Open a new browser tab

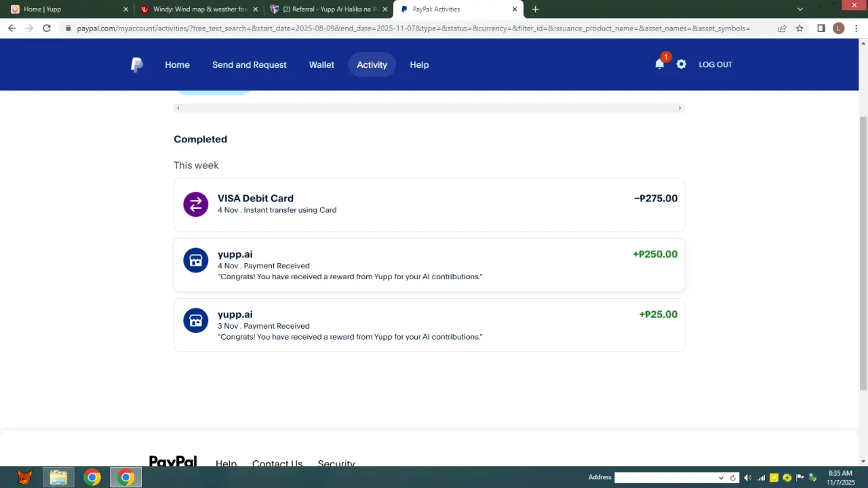click(535, 9)
